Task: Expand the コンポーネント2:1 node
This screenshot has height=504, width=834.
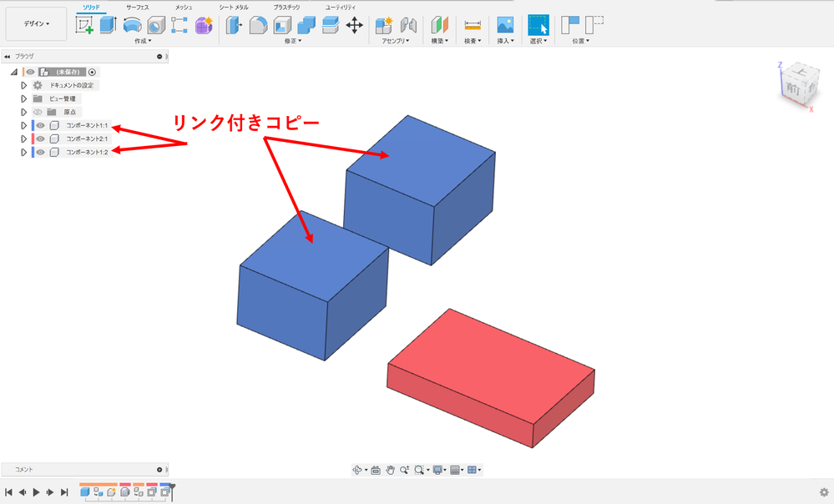Action: (x=23, y=139)
